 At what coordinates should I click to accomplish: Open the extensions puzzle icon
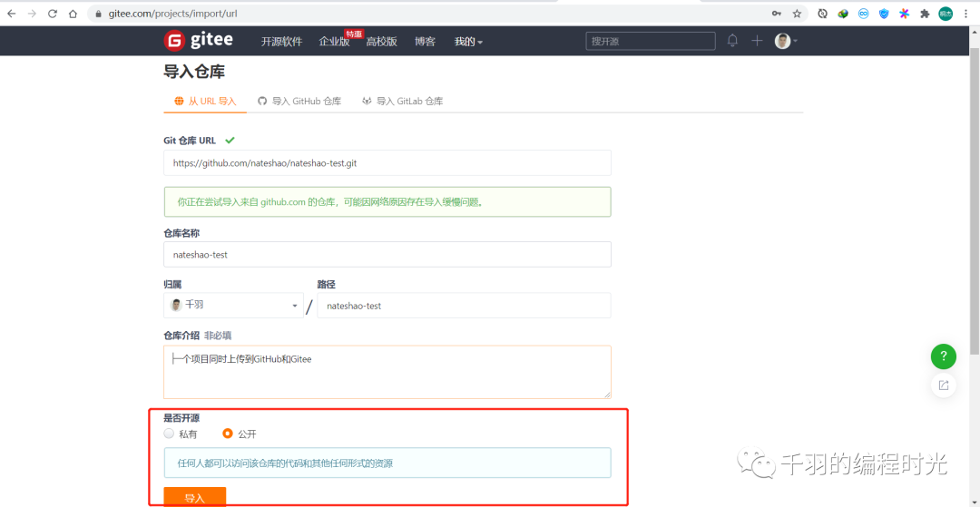pos(925,13)
